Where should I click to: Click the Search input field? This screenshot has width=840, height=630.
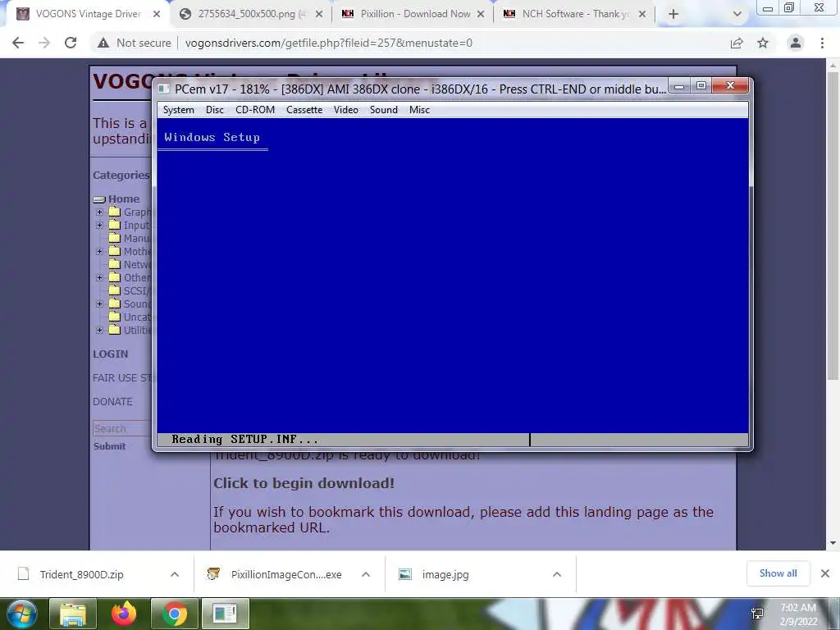click(123, 428)
